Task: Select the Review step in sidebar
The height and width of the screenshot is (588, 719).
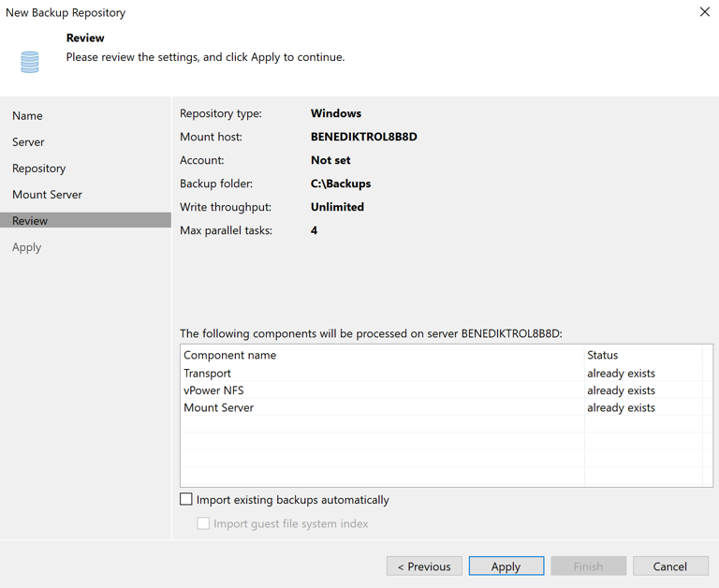Action: [30, 221]
